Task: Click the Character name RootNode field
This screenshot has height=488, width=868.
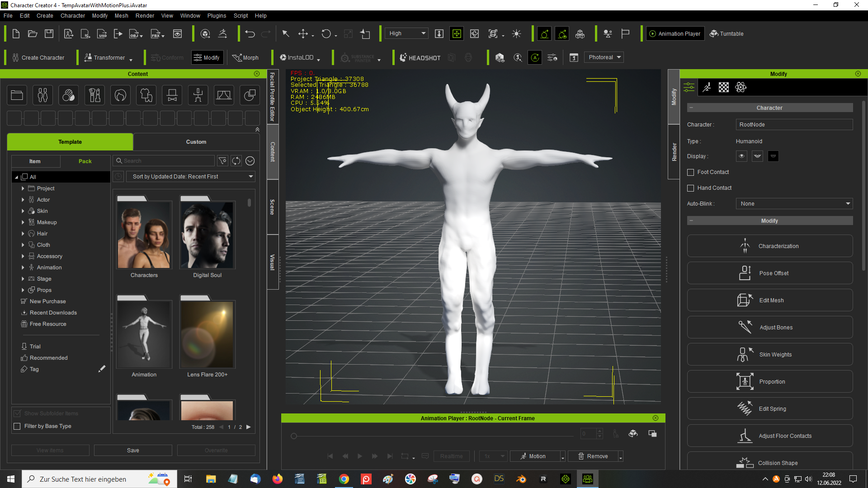Action: 794,125
